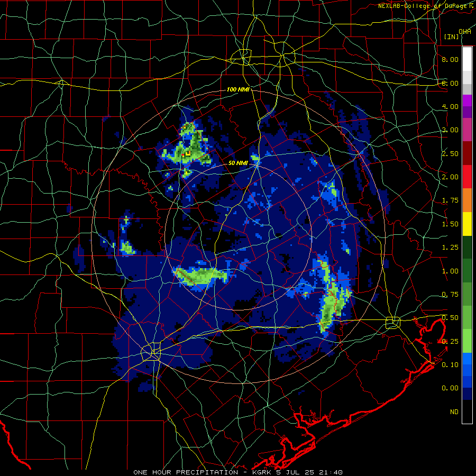
Task: Pick the orange legend color swatch
Action: (x=467, y=200)
